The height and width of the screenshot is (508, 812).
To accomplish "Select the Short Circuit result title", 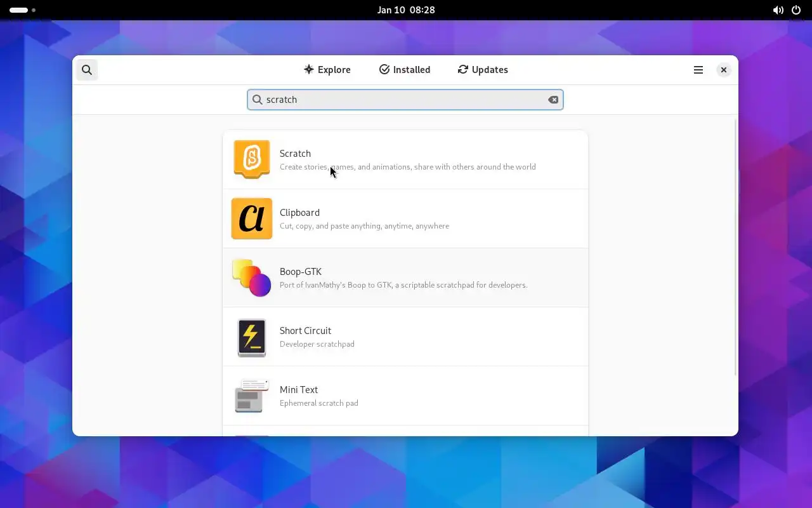I will point(305,331).
